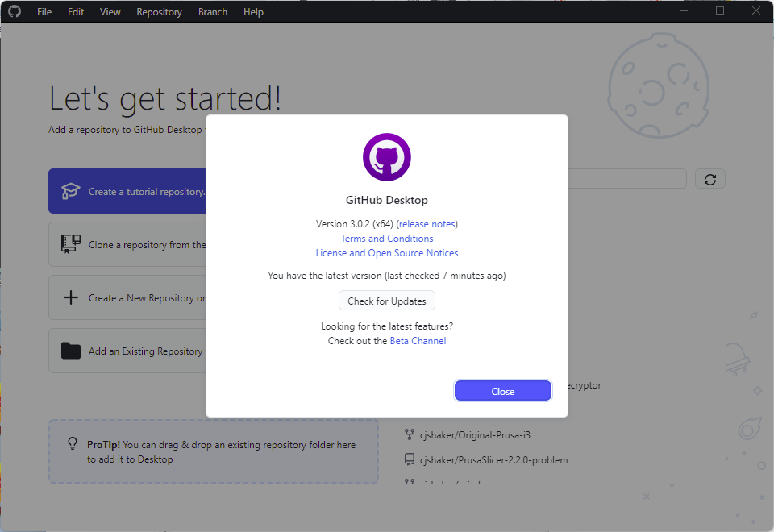Screen dimensions: 774x532
Task: Click the clone repository book icon
Action: [x=71, y=243]
